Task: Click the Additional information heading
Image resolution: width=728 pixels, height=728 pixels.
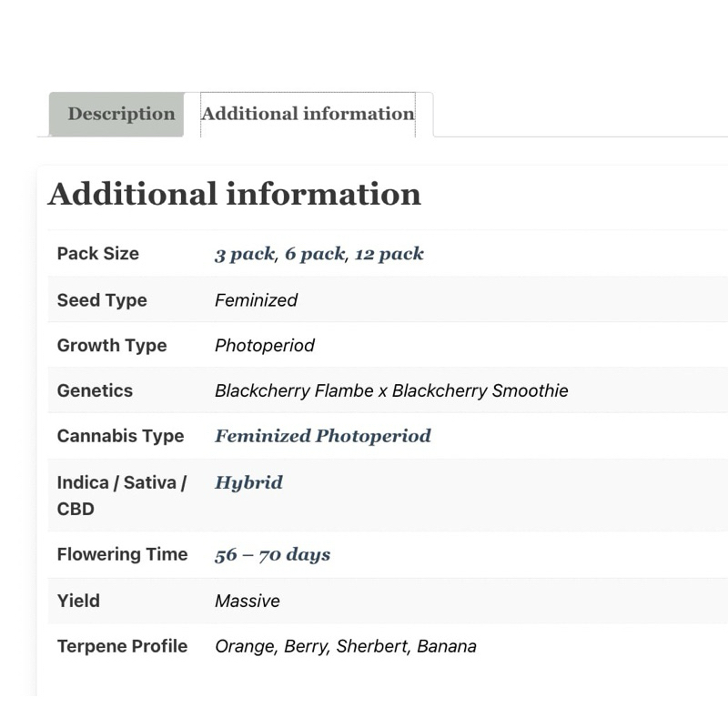Action: (235, 194)
